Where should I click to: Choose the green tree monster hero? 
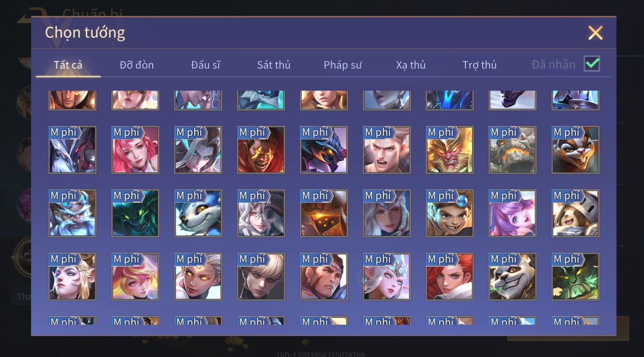(575, 277)
